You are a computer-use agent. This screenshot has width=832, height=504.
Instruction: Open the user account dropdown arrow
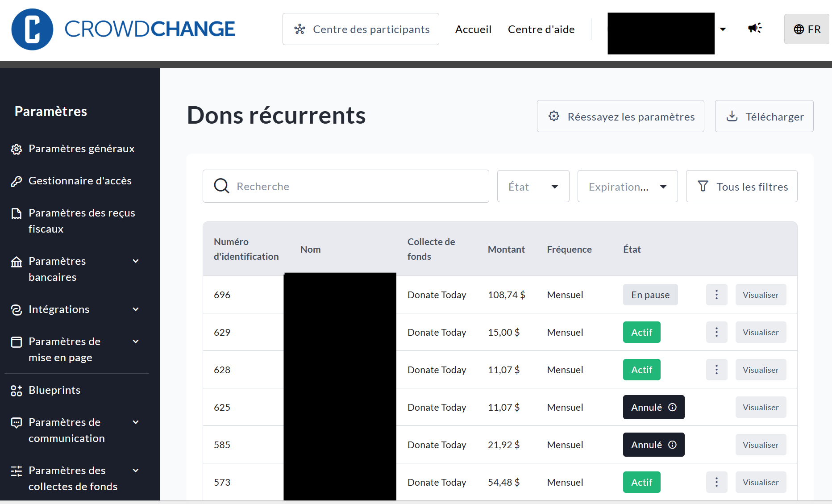723,29
